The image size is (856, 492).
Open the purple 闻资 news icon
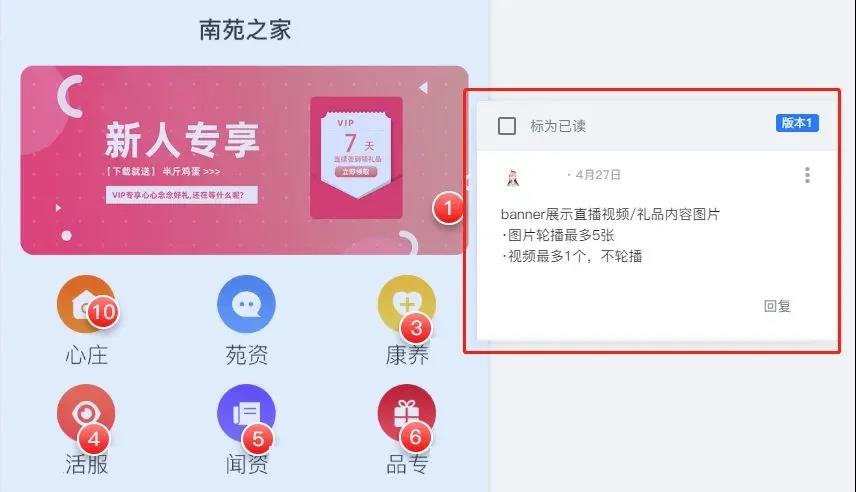coord(246,413)
